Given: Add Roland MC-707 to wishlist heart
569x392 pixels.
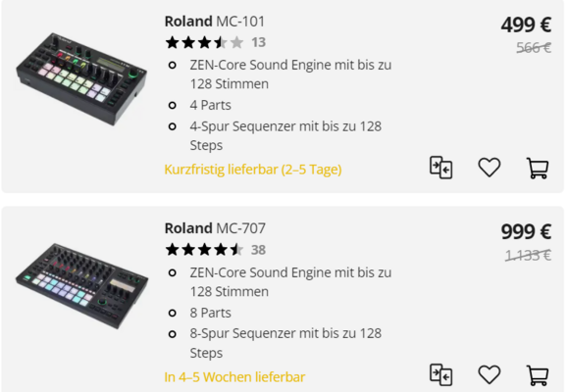Looking at the screenshot, I should tap(490, 374).
